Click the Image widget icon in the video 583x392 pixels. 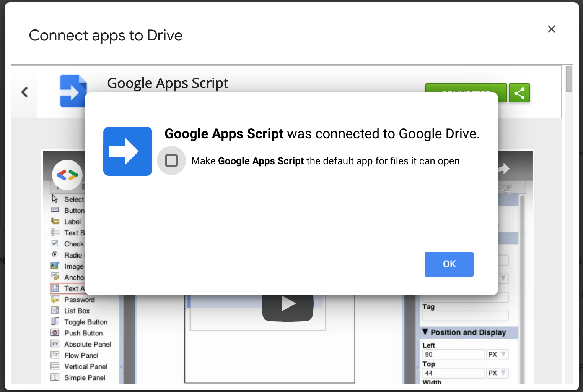55,266
